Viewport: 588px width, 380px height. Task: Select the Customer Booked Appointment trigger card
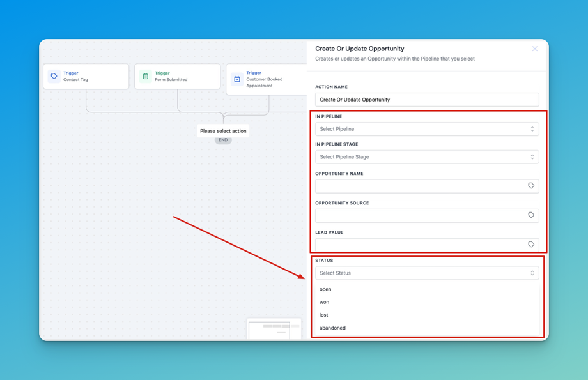(267, 79)
